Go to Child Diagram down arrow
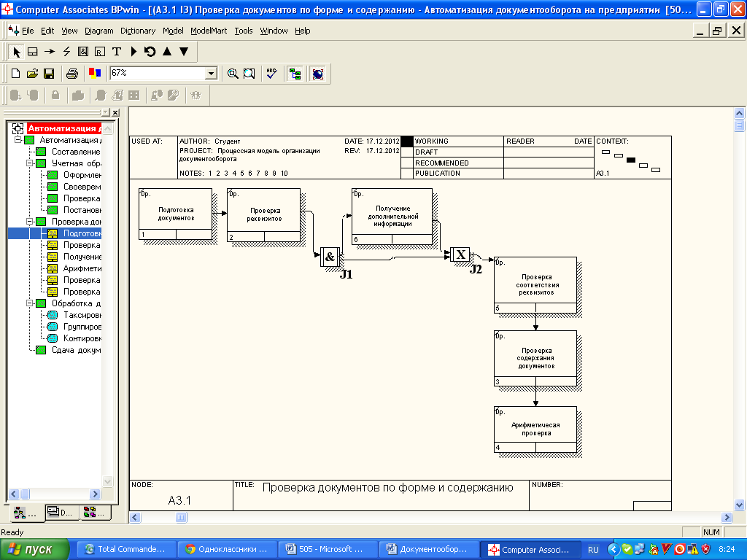 click(184, 52)
